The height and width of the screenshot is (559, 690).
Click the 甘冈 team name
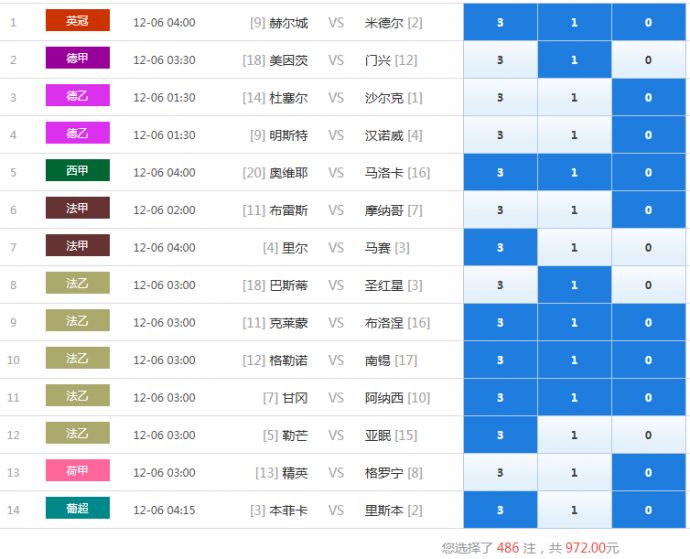coord(295,398)
